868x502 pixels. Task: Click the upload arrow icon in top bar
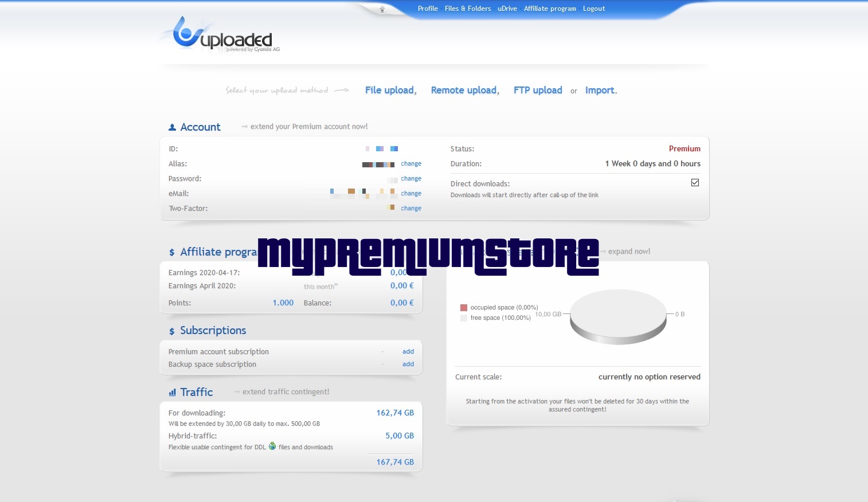(x=382, y=9)
